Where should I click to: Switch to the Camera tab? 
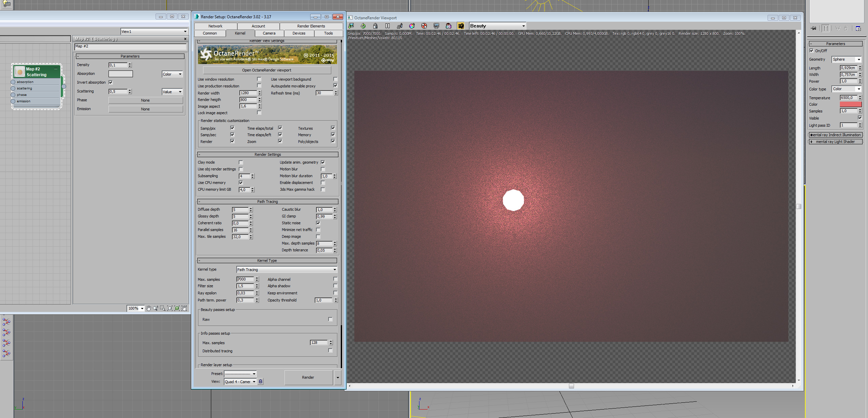pos(269,33)
